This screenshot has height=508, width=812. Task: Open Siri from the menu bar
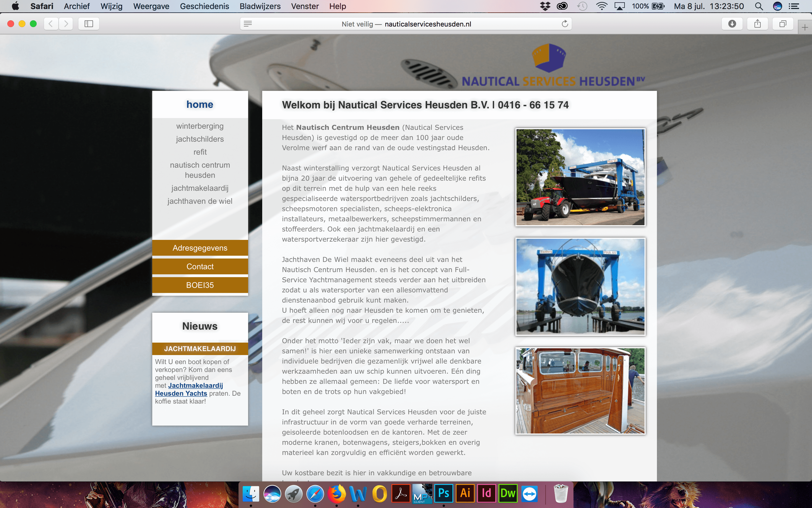[777, 6]
